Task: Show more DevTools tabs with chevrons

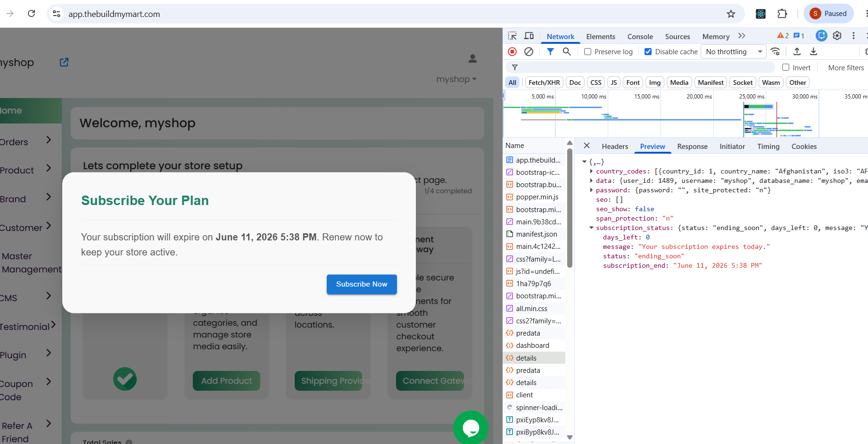Action: coord(742,36)
